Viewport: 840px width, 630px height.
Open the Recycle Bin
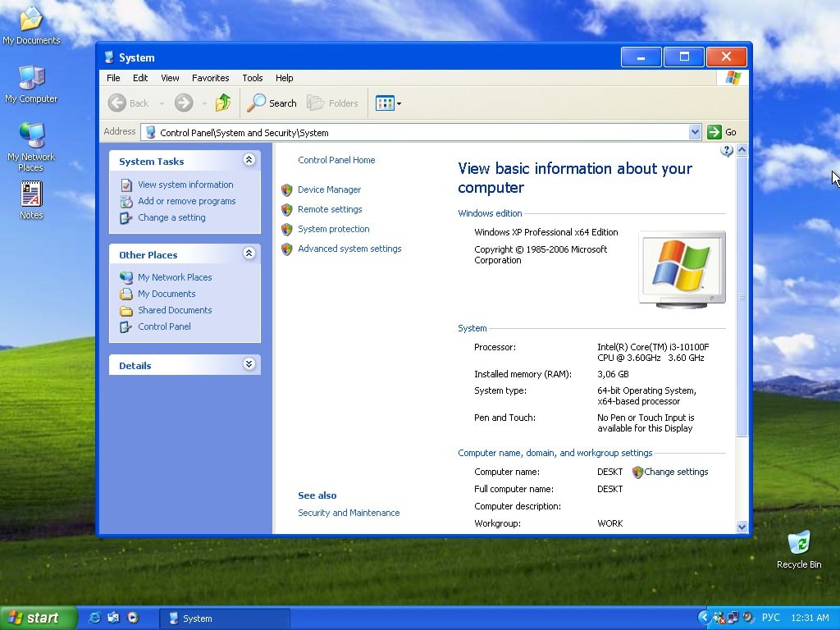pyautogui.click(x=799, y=550)
